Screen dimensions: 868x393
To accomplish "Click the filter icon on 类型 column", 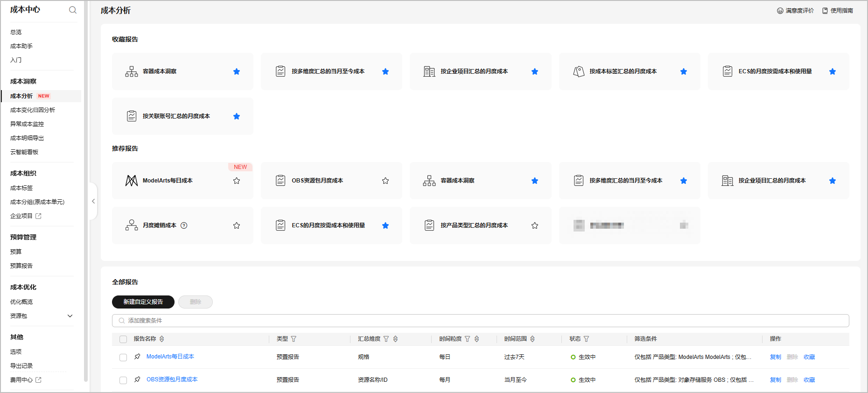I will [x=294, y=339].
